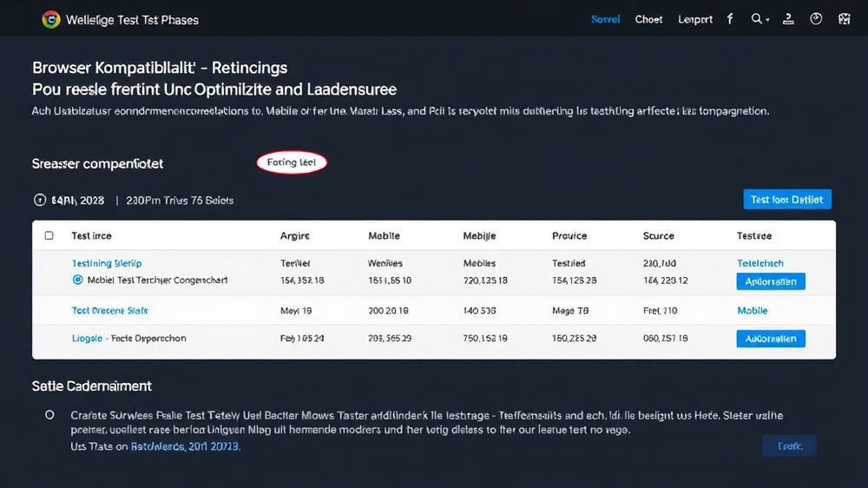This screenshot has height=488, width=868.
Task: Click the dark 'Trafc.' button at bottom right
Action: click(789, 446)
